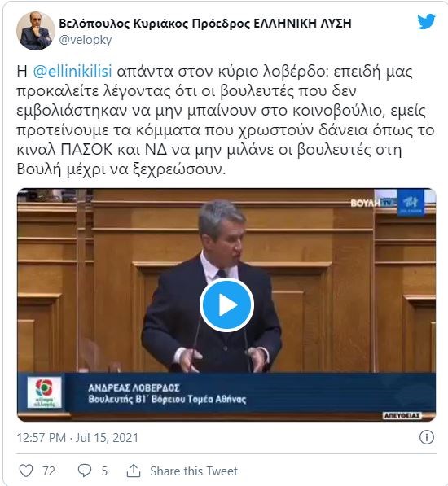The image size is (448, 486).
Task: Click the 72 likes count
Action: 49,471
